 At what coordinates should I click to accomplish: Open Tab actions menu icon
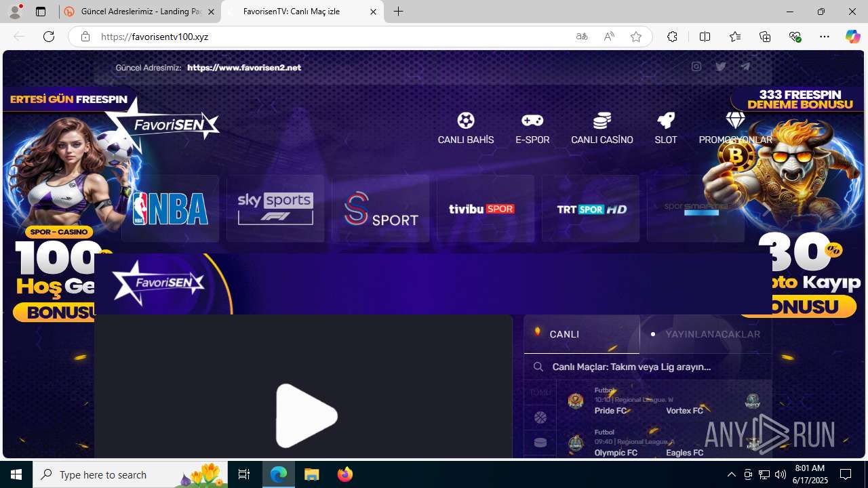coord(41,12)
